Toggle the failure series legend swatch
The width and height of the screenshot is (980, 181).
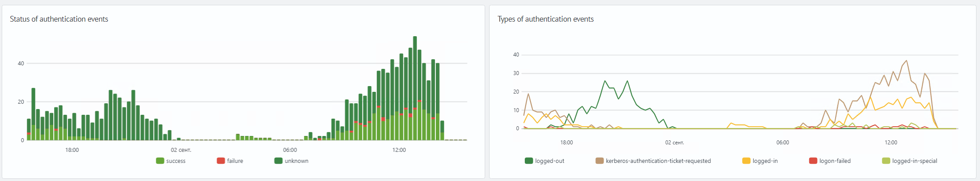[x=221, y=161]
